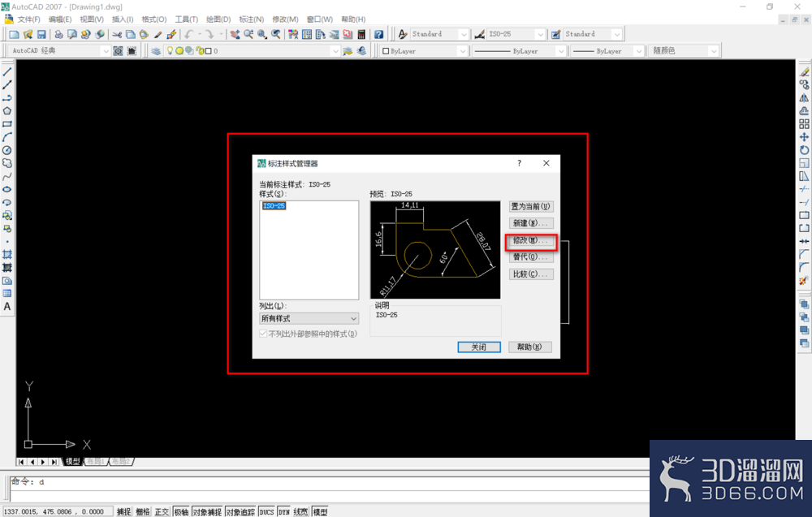Select the Revision Cloud tool
This screenshot has width=812, height=517.
click(x=7, y=163)
